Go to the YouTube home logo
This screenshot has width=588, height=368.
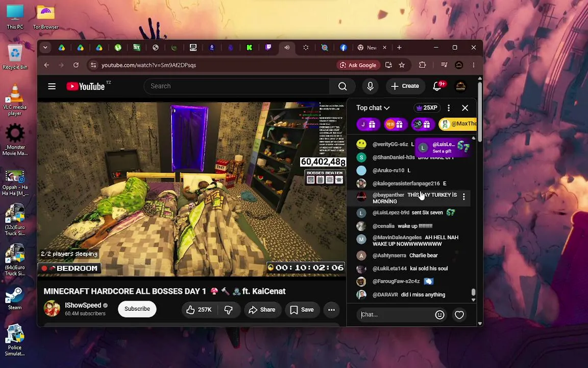click(86, 86)
